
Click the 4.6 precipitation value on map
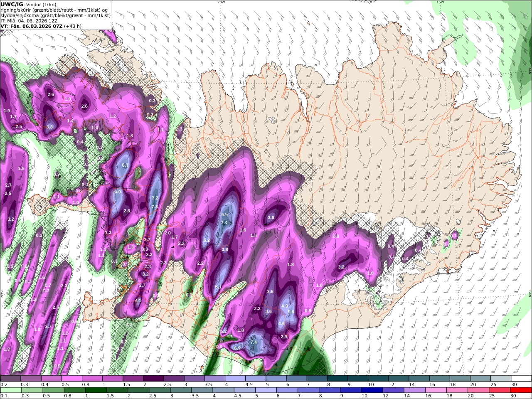pos(281,324)
